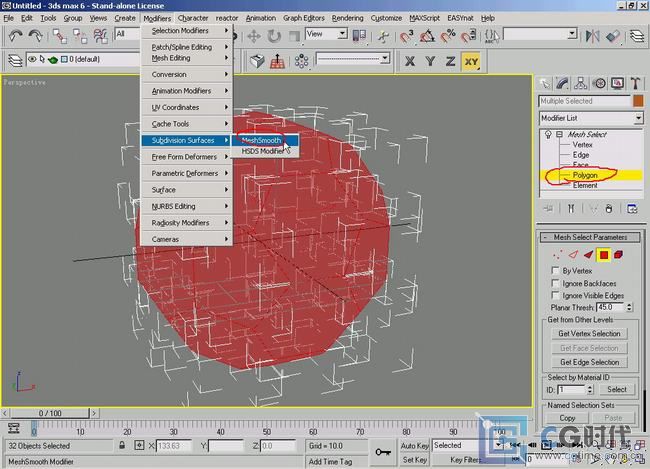Open the MAXScript menu

424,18
